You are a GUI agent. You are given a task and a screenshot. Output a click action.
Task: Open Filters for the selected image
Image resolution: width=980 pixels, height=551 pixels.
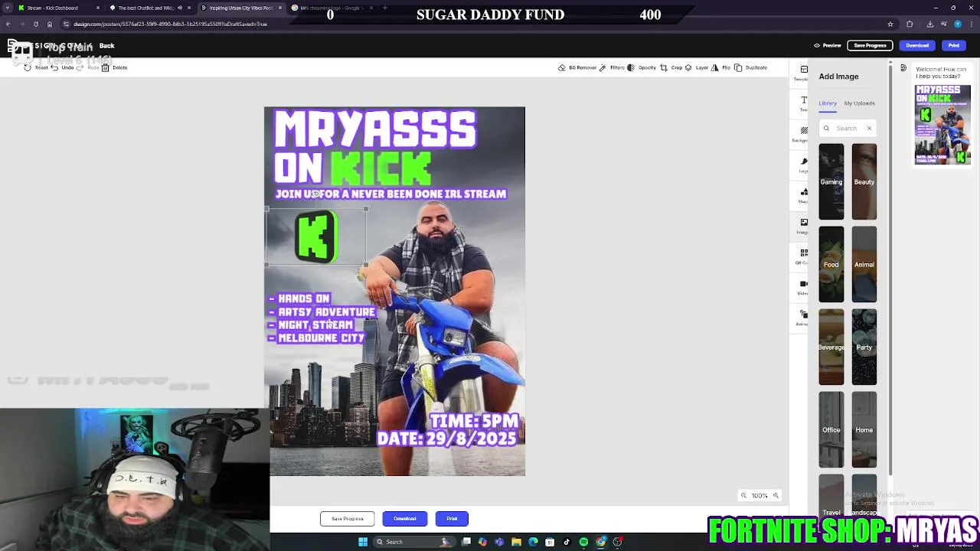[x=612, y=67]
